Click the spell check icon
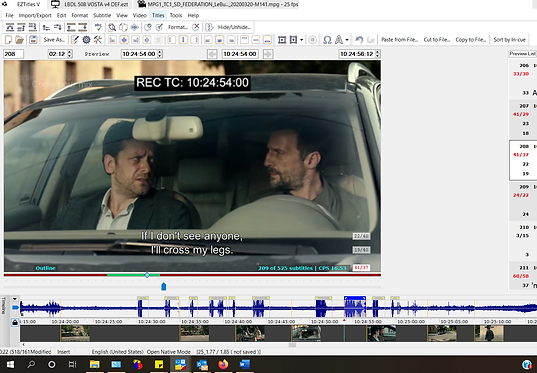Screen dimensions: 537x373 pyautogui.click(x=98, y=27)
